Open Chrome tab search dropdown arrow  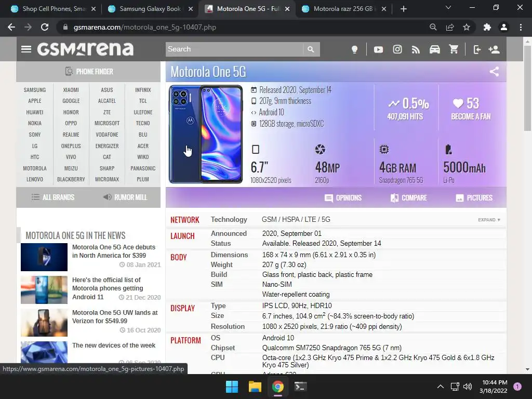pos(448,7)
